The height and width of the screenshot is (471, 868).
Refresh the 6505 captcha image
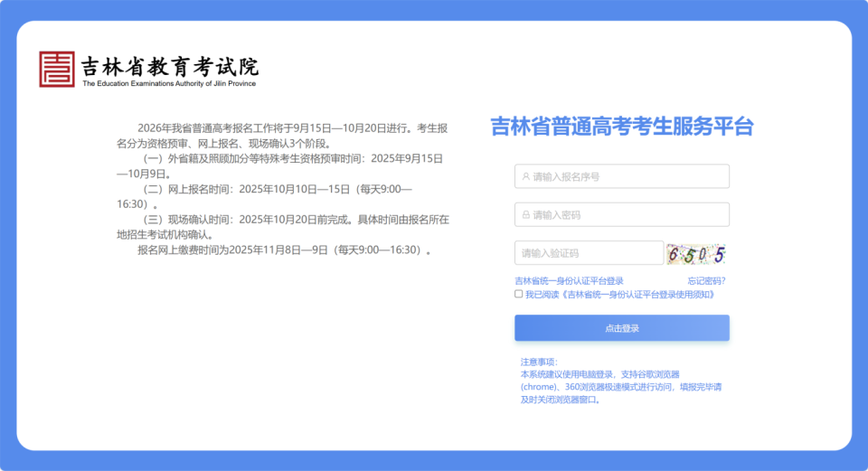pyautogui.click(x=696, y=254)
